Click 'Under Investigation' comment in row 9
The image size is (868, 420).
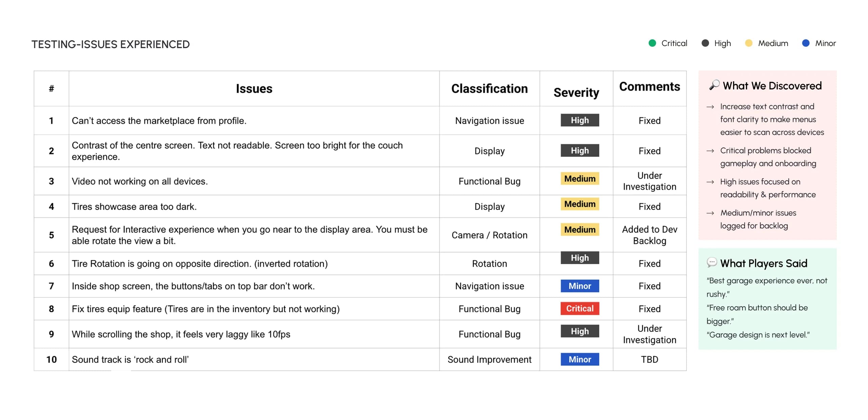(x=649, y=334)
